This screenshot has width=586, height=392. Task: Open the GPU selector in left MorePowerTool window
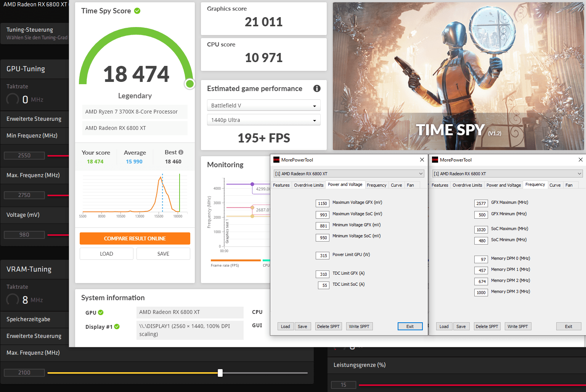[x=349, y=174]
